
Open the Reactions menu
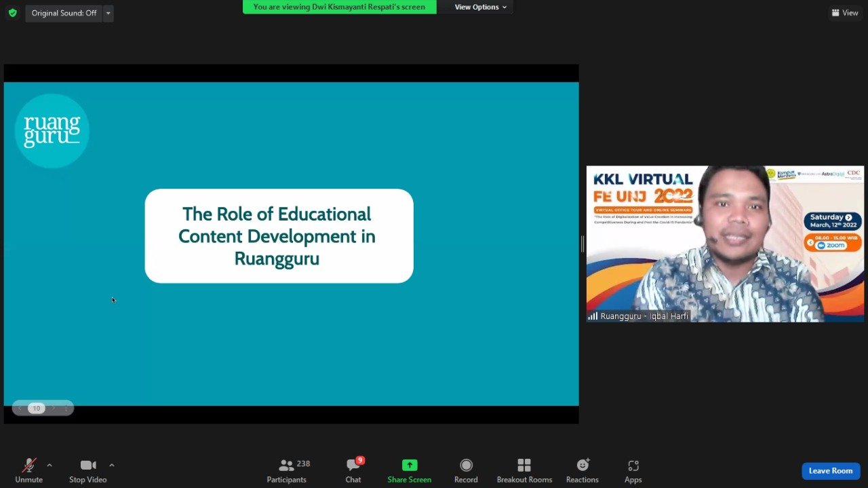pyautogui.click(x=583, y=470)
